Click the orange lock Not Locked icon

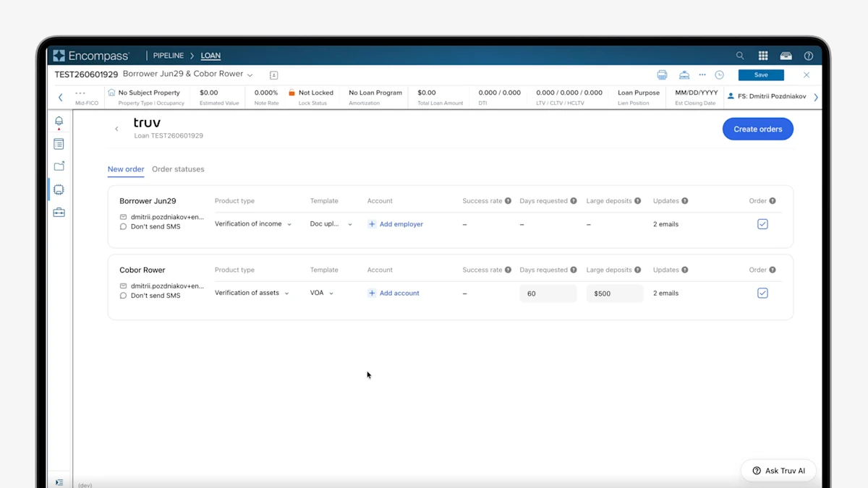click(x=292, y=93)
